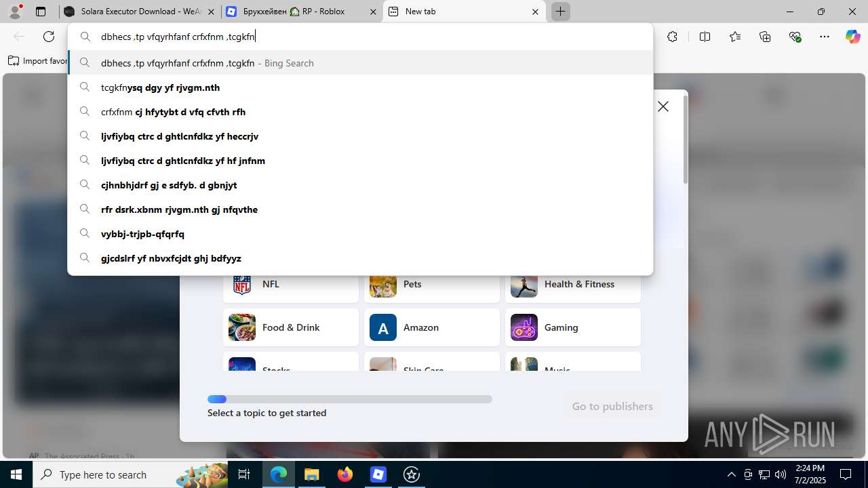
Task: Click the Gaming controller icon
Action: [524, 327]
